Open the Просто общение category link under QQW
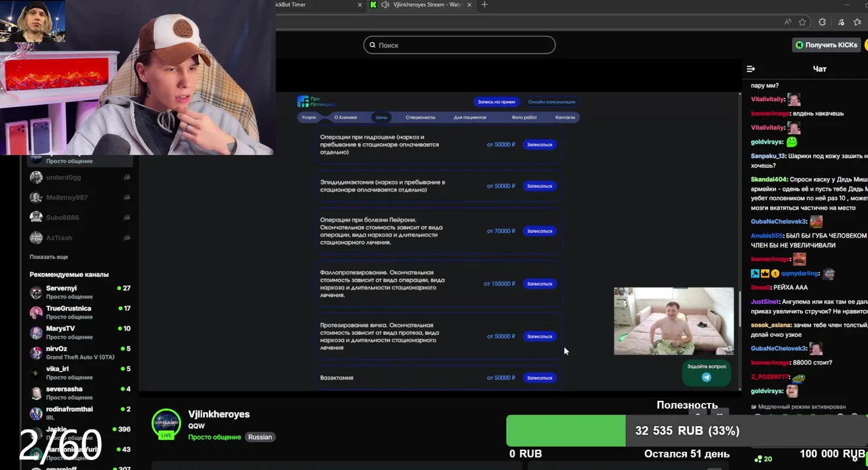This screenshot has height=470, width=868. [214, 437]
